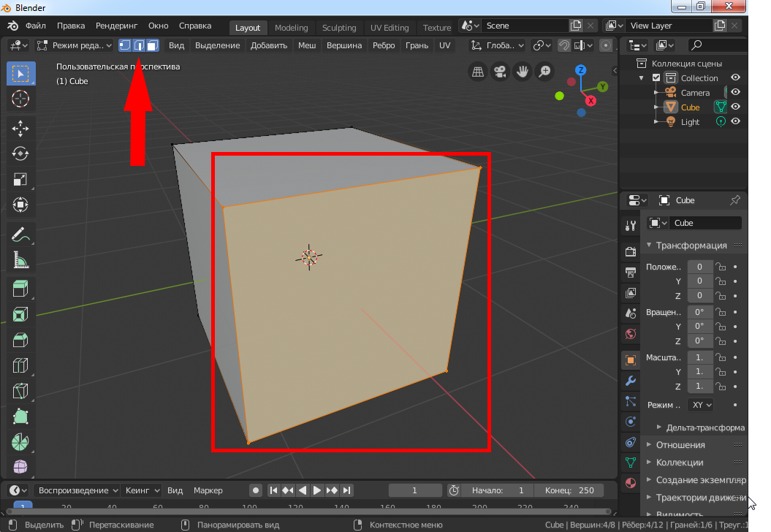The height and width of the screenshot is (532, 771).
Task: Switch to the Modeling workspace tab
Action: [x=291, y=28]
